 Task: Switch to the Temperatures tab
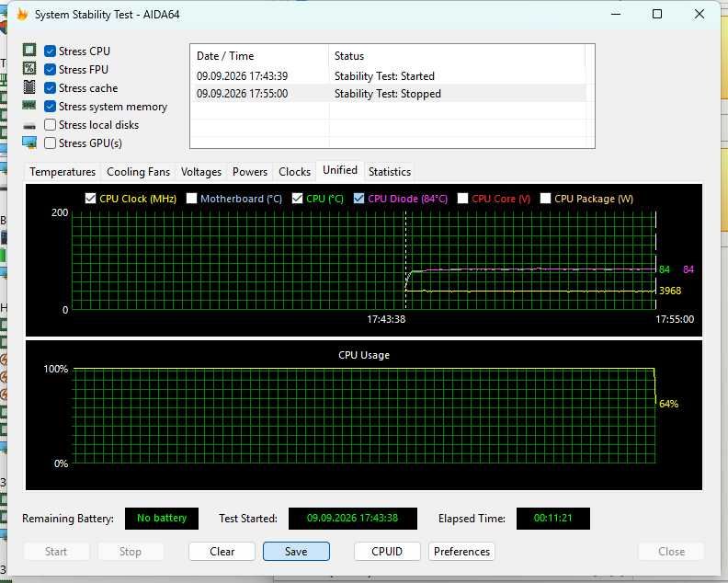coord(63,172)
